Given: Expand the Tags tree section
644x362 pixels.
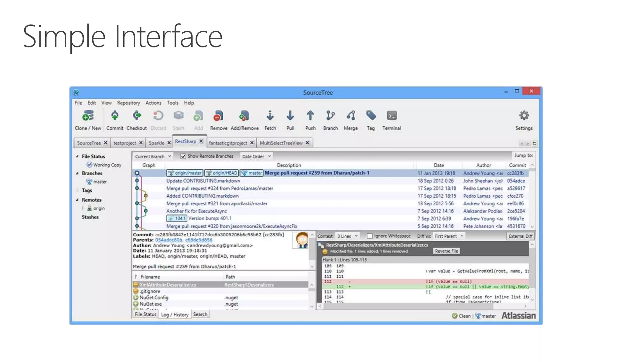Looking at the screenshot, I should coord(77,190).
